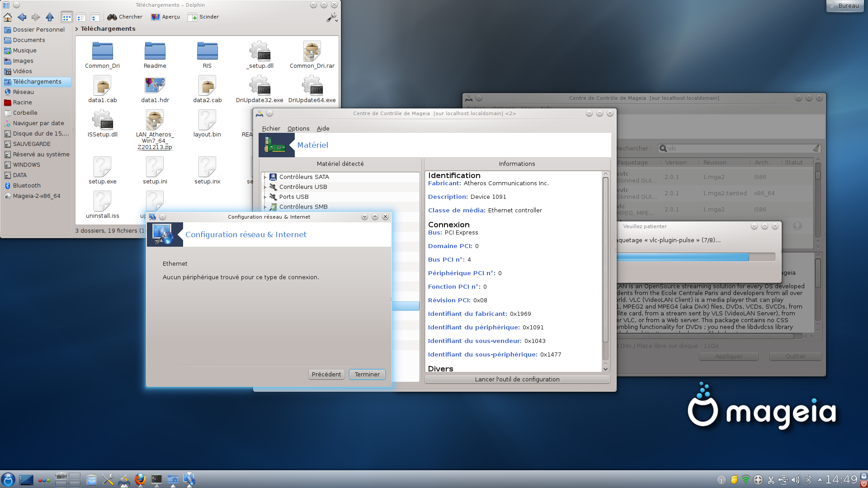Open the taskbar configuration tools wrench icon

[108, 479]
